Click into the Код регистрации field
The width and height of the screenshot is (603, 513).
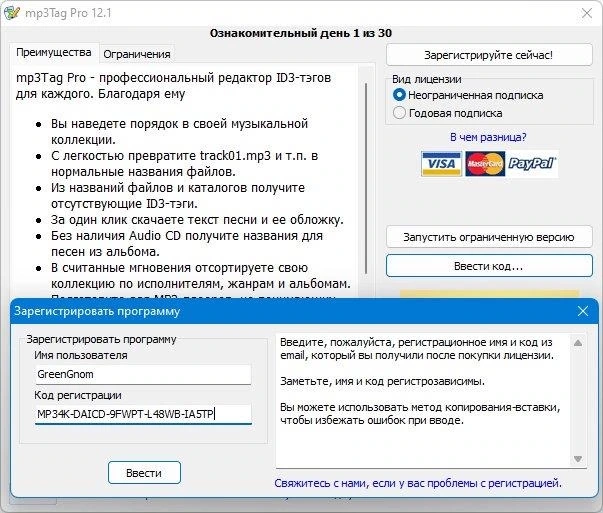click(x=143, y=414)
